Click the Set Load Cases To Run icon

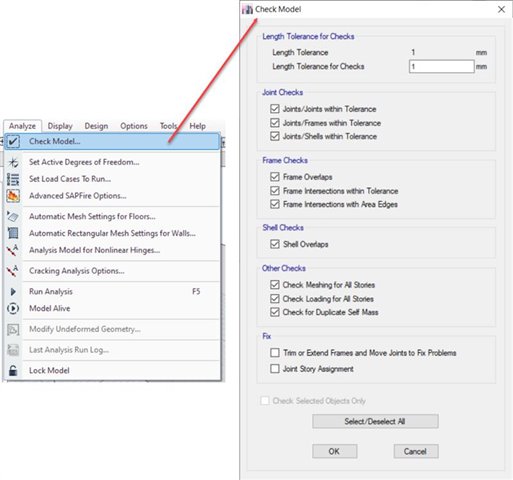13,179
